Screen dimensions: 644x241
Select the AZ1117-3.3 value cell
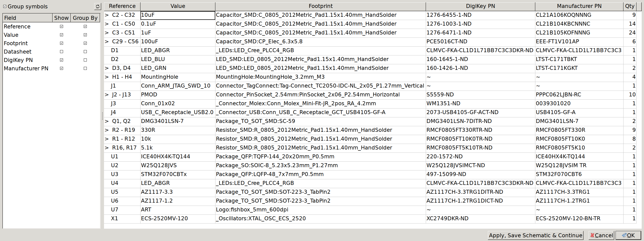click(178, 192)
